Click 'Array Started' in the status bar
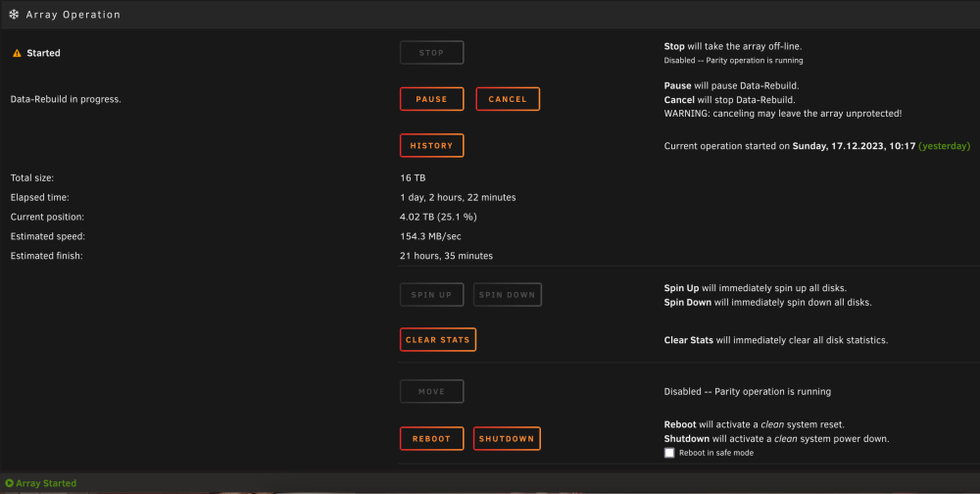This screenshot has height=494, width=980. (46, 483)
